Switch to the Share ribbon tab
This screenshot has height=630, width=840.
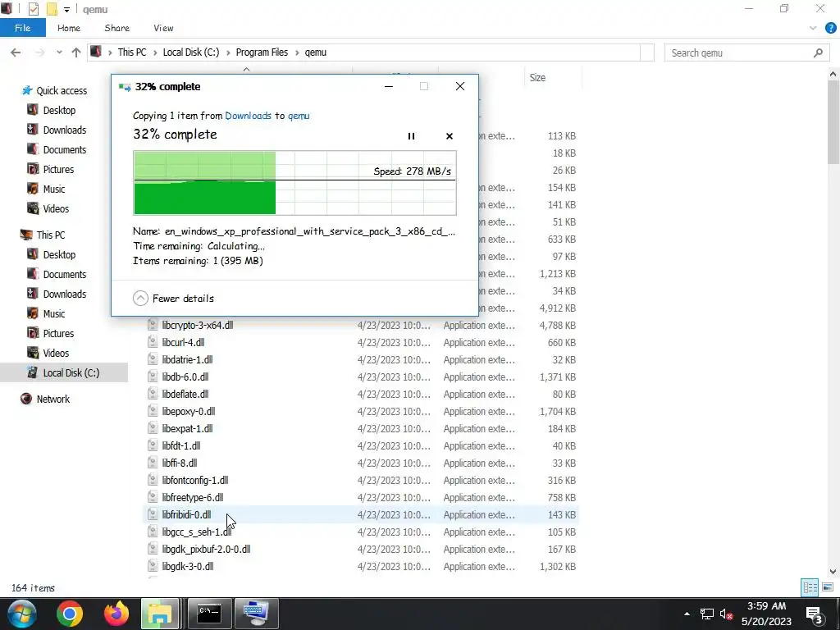116,28
